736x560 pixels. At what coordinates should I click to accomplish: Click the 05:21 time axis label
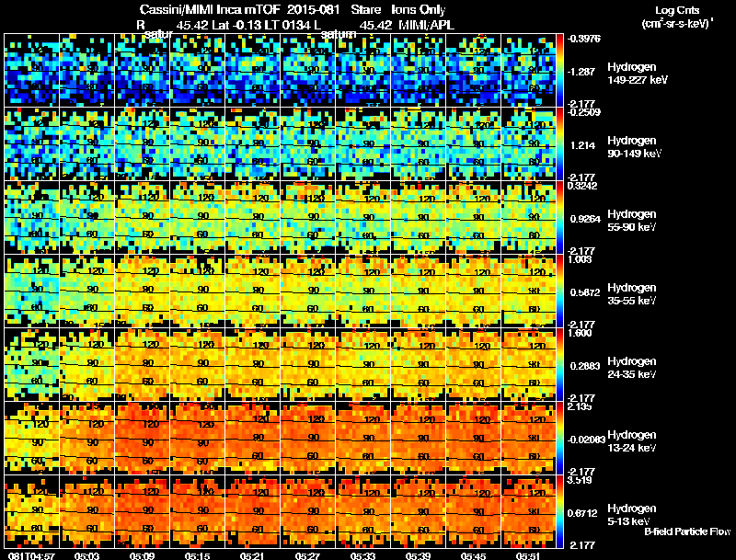pos(252,555)
